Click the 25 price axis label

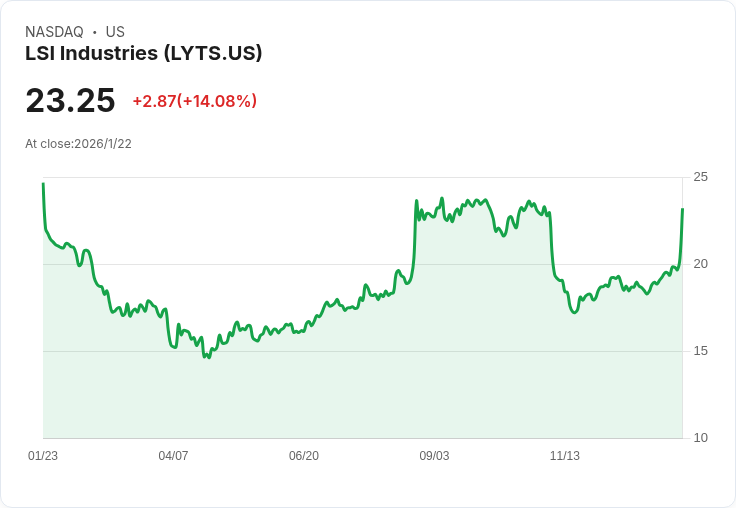tap(701, 177)
